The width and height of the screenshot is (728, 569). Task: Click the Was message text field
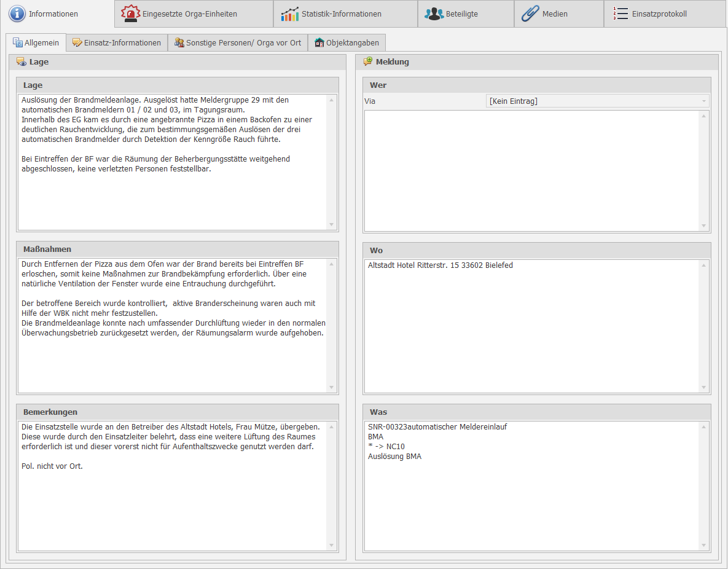pyautogui.click(x=531, y=504)
